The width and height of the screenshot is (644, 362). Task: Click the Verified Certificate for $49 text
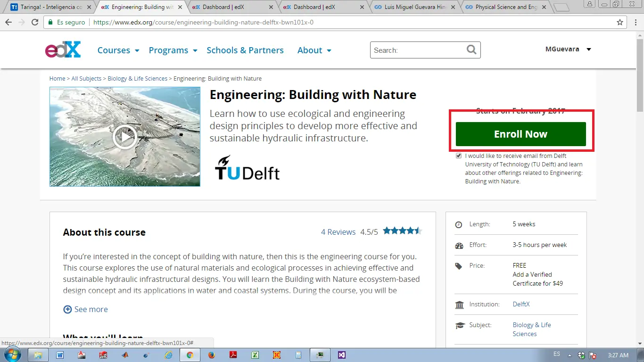[x=538, y=279]
